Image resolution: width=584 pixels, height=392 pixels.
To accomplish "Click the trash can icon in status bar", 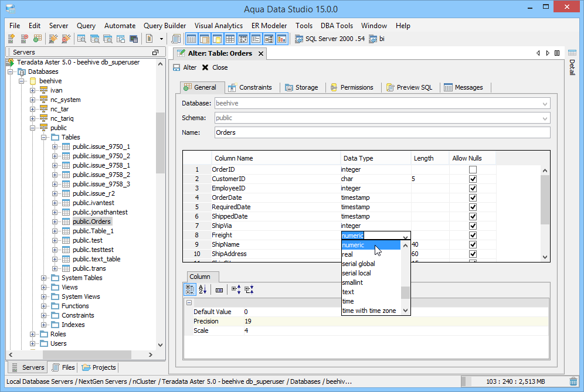I will (573, 381).
